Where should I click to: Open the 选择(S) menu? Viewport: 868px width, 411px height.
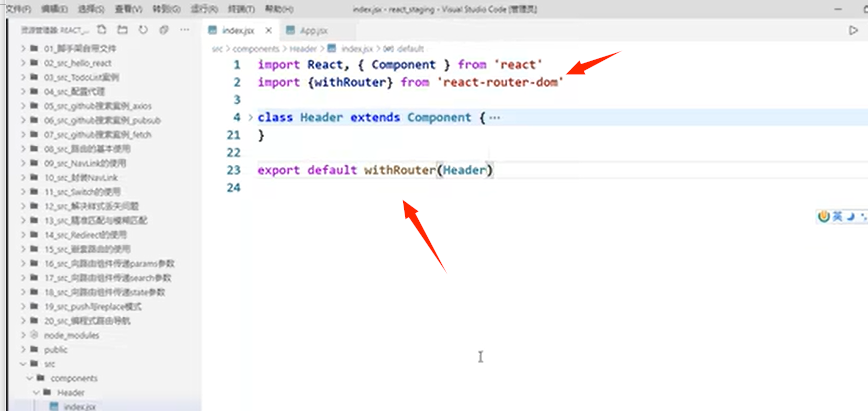point(91,9)
